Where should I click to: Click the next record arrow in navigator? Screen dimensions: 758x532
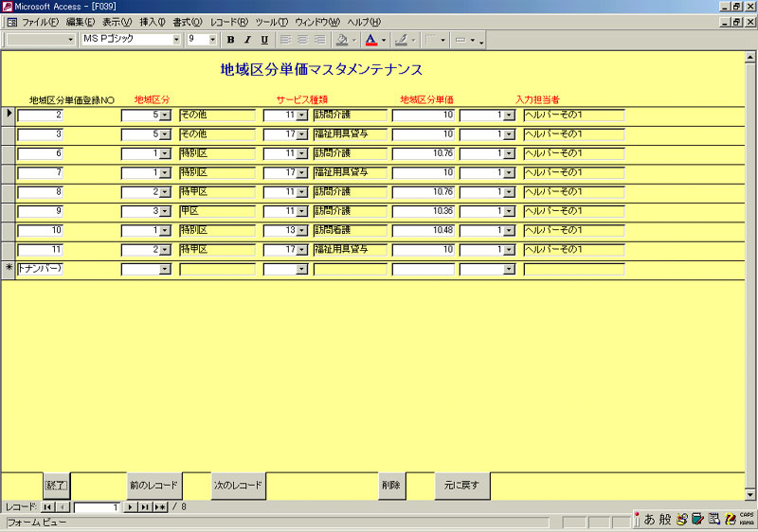click(131, 508)
